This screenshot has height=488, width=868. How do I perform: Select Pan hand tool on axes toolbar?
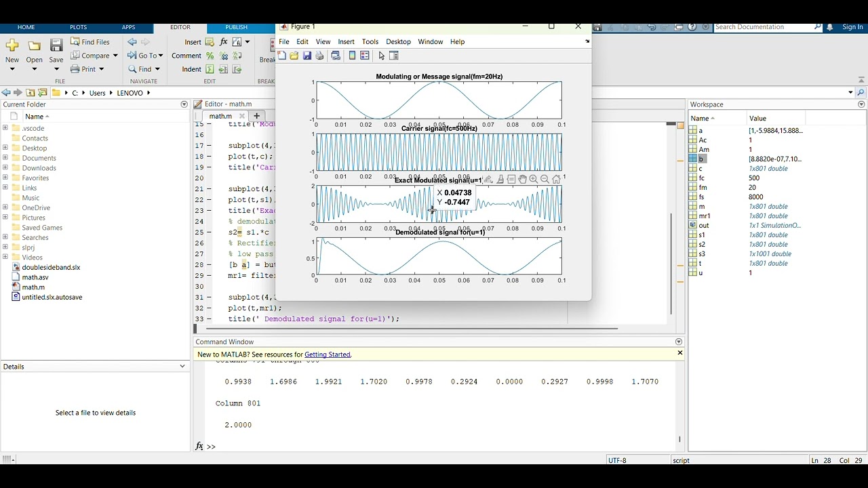coord(522,180)
